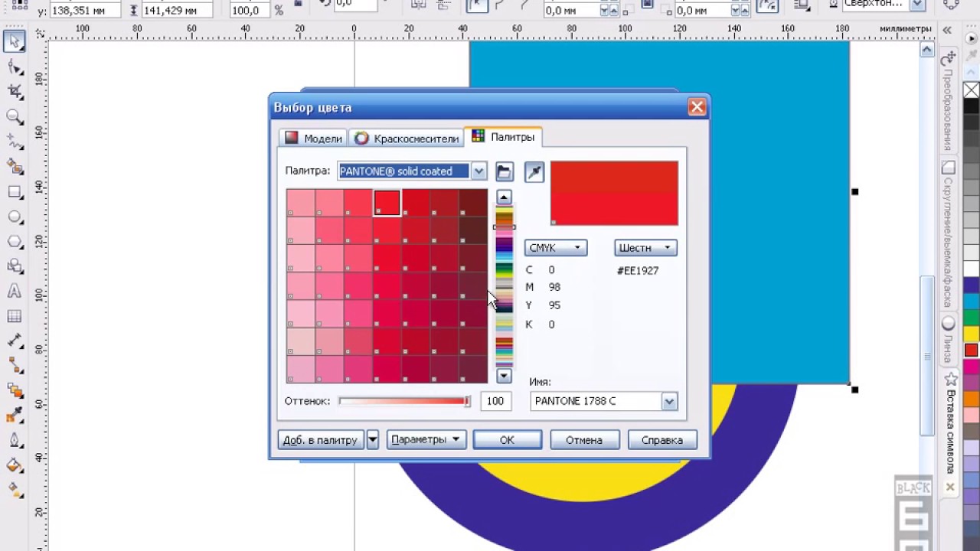Viewport: 980px width, 551px height.
Task: Select the Color Eyedropper tool in toolbox
Action: [14, 416]
